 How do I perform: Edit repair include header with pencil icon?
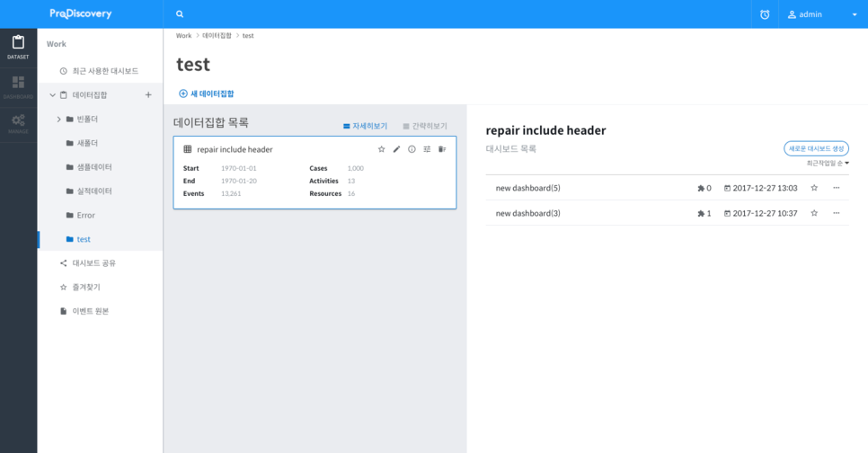coord(396,149)
